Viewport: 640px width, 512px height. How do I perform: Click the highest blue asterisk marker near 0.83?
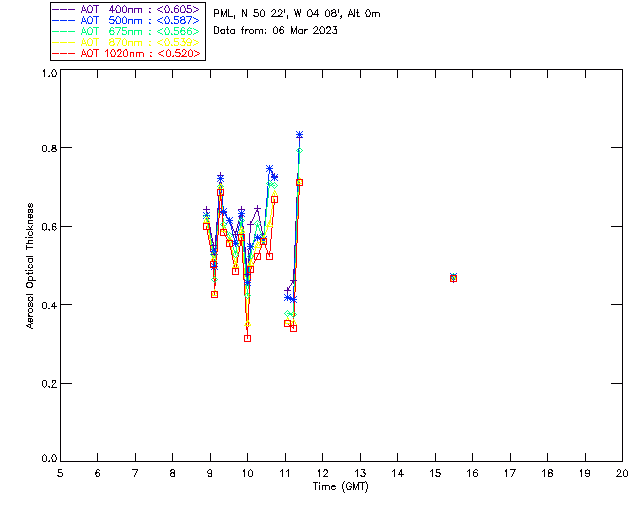pos(299,135)
